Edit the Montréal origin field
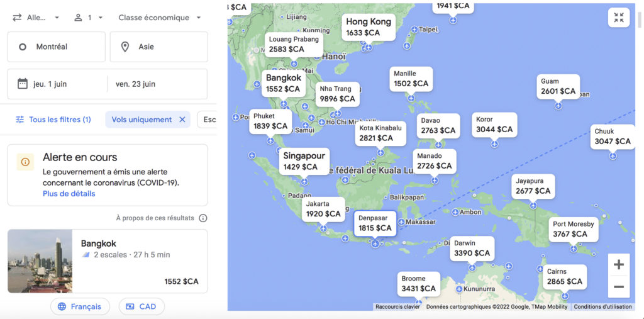Viewport: 644px width, 319px height. point(57,47)
